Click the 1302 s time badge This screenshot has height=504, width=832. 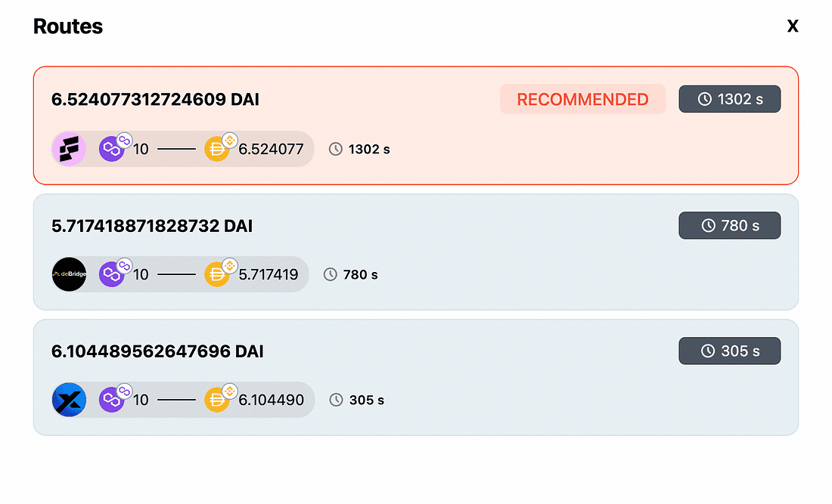729,99
